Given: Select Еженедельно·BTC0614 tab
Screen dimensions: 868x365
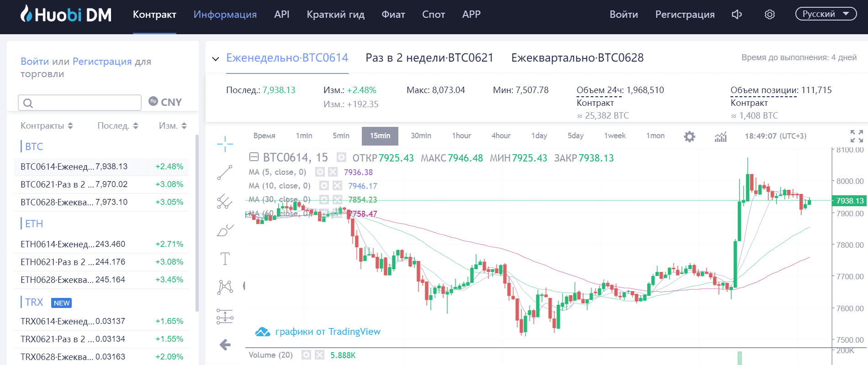Looking at the screenshot, I should pos(287,58).
